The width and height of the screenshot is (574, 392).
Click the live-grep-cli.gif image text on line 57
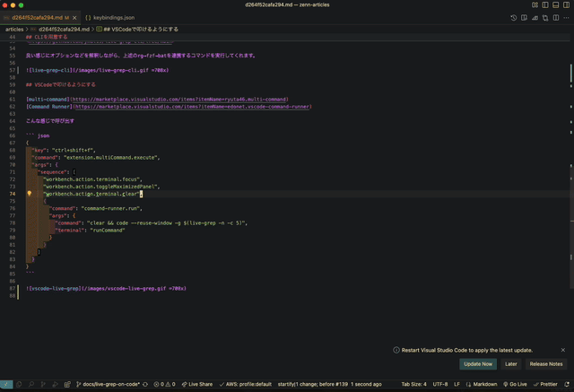point(98,70)
